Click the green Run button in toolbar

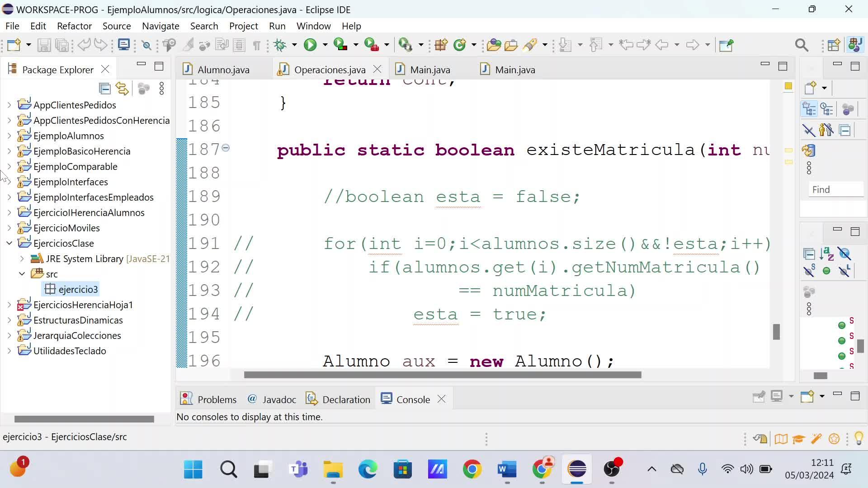[x=310, y=45]
